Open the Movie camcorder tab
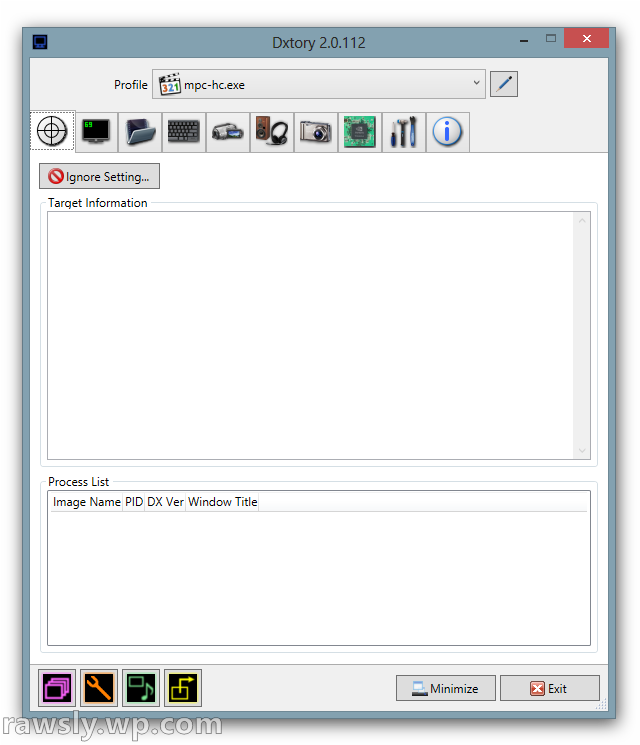The image size is (640, 745). point(228,132)
